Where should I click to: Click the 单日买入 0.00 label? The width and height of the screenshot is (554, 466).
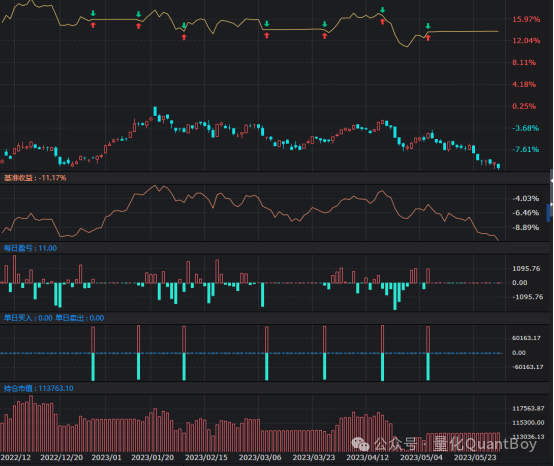(28, 318)
